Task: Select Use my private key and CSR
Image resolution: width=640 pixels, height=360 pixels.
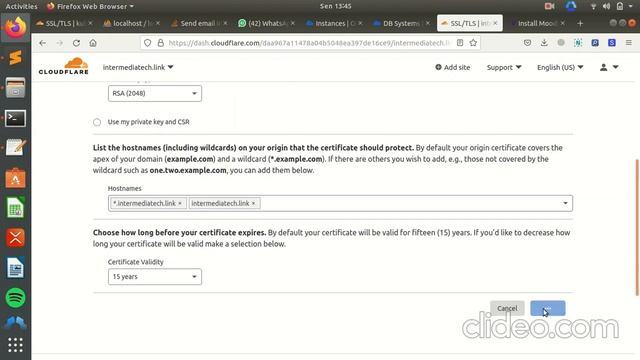Action: (97, 122)
